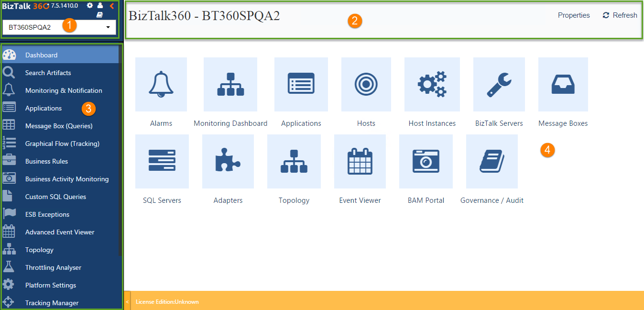
Task: Open the Governance / Audit book tile
Action: [491, 161]
